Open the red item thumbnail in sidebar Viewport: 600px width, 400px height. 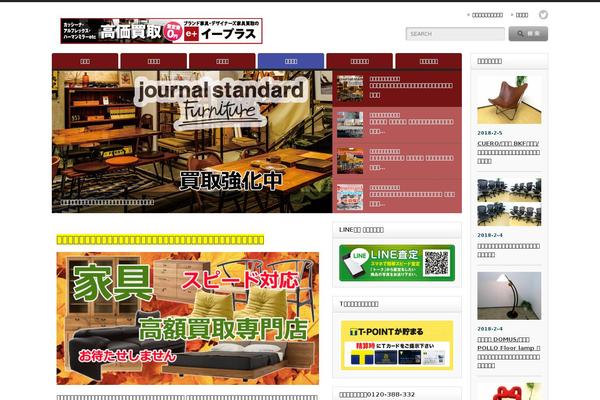[x=509, y=391]
